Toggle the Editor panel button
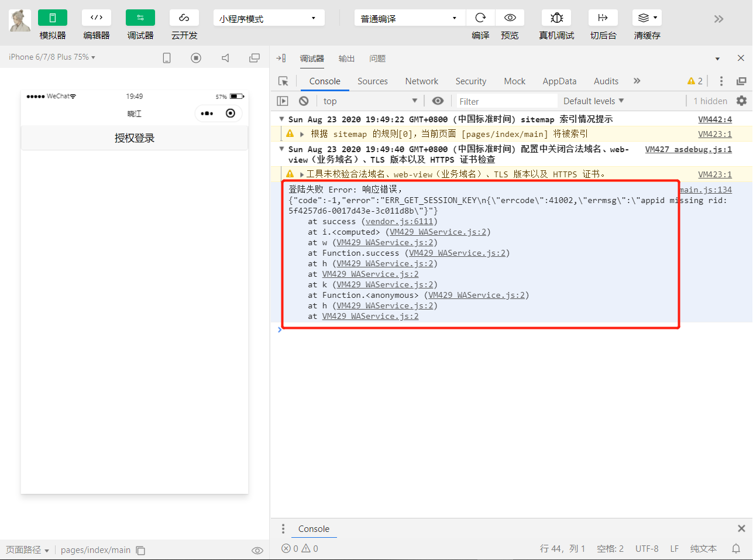This screenshot has height=560, width=753. [x=97, y=18]
